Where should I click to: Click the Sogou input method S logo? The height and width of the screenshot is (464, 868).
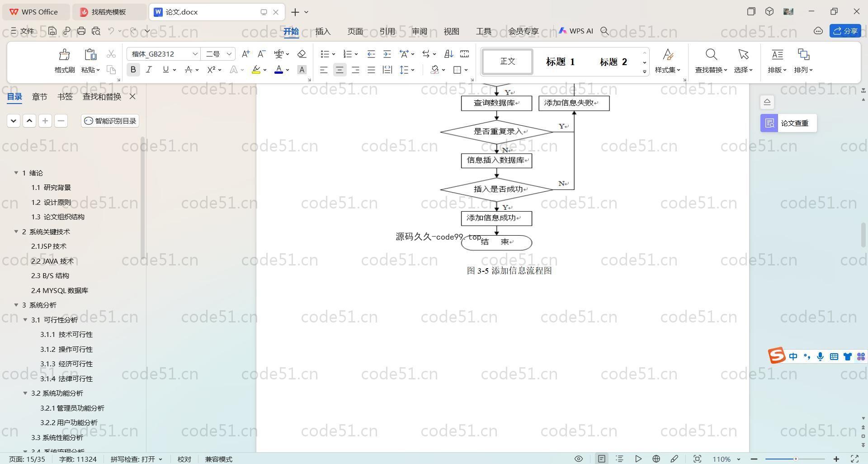coord(777,356)
